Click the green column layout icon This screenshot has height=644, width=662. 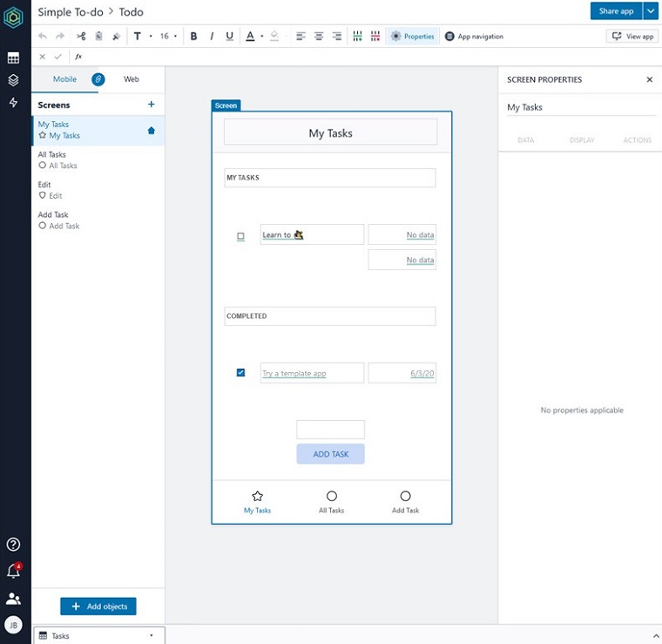click(x=358, y=37)
